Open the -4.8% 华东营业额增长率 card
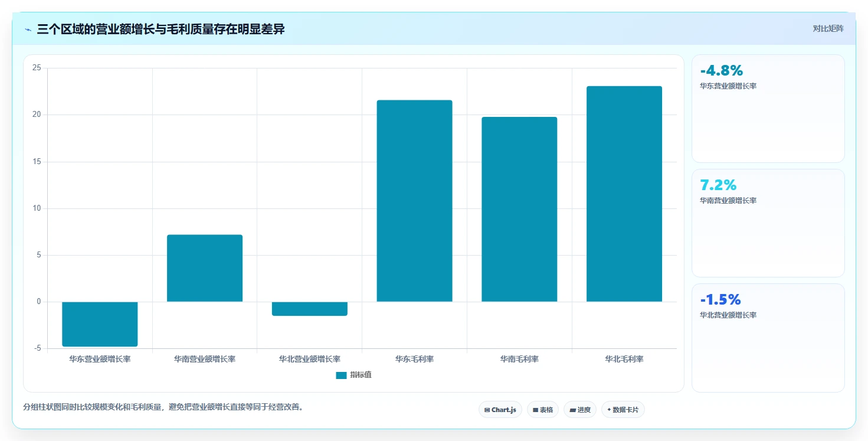Viewport: 868px width, 441px height. (768, 109)
